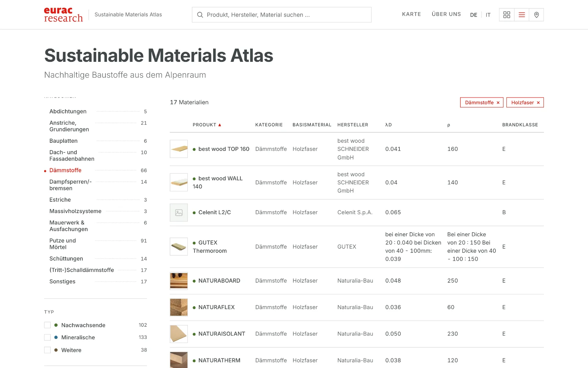Image resolution: width=588 pixels, height=368 pixels.
Task: Open the eurac research logo
Action: [x=63, y=15]
